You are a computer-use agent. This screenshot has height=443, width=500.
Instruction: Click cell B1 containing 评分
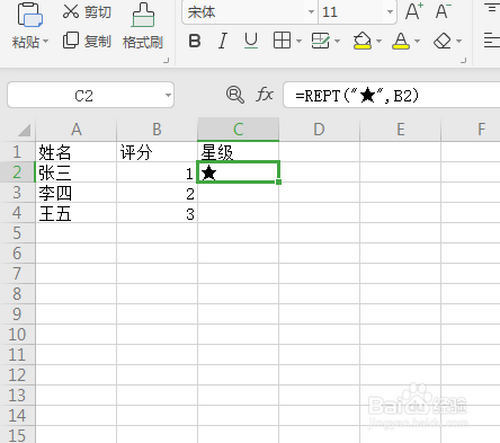coord(157,152)
